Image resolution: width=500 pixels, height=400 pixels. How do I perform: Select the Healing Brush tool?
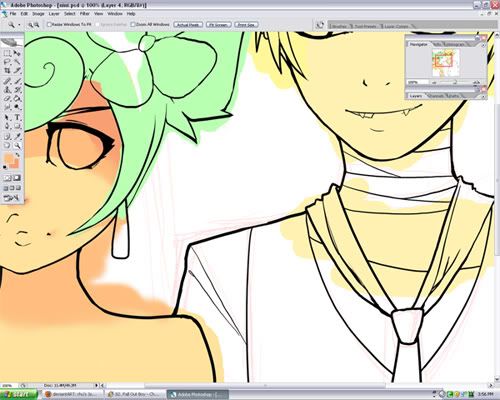click(7, 81)
